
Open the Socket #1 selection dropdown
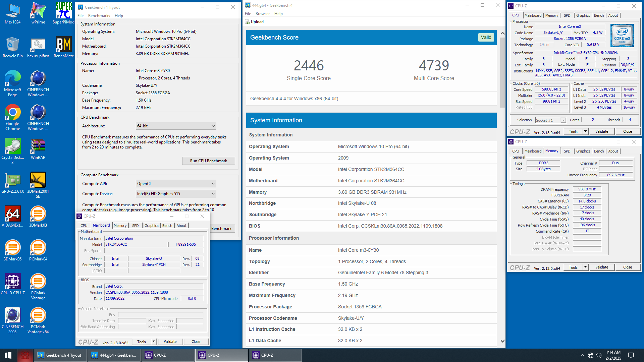(550, 120)
